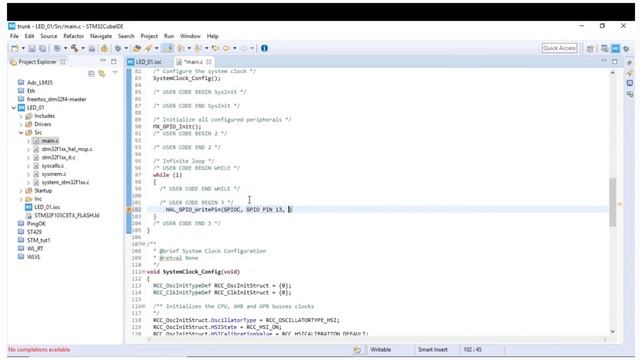Open the File menu
This screenshot has height=360, width=640.
click(x=14, y=36)
